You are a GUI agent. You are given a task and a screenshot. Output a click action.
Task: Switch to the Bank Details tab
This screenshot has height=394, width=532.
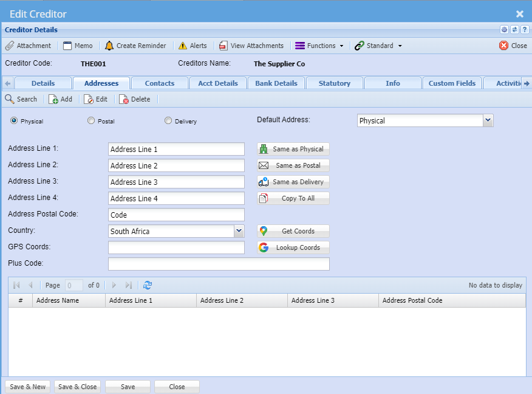pyautogui.click(x=276, y=83)
